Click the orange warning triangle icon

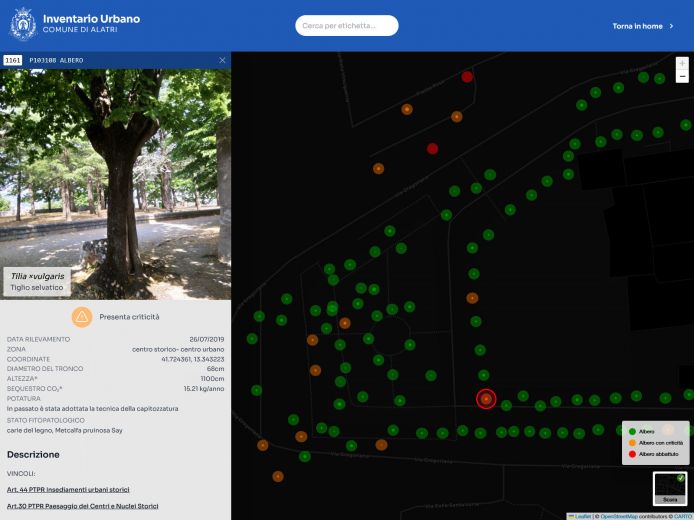[x=82, y=317]
